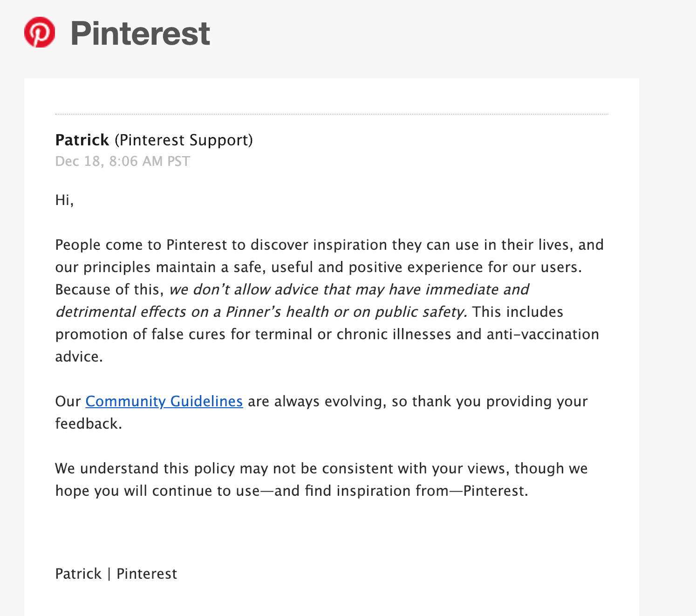Click the "Patrick | Pinterest" signature

pyautogui.click(x=116, y=574)
